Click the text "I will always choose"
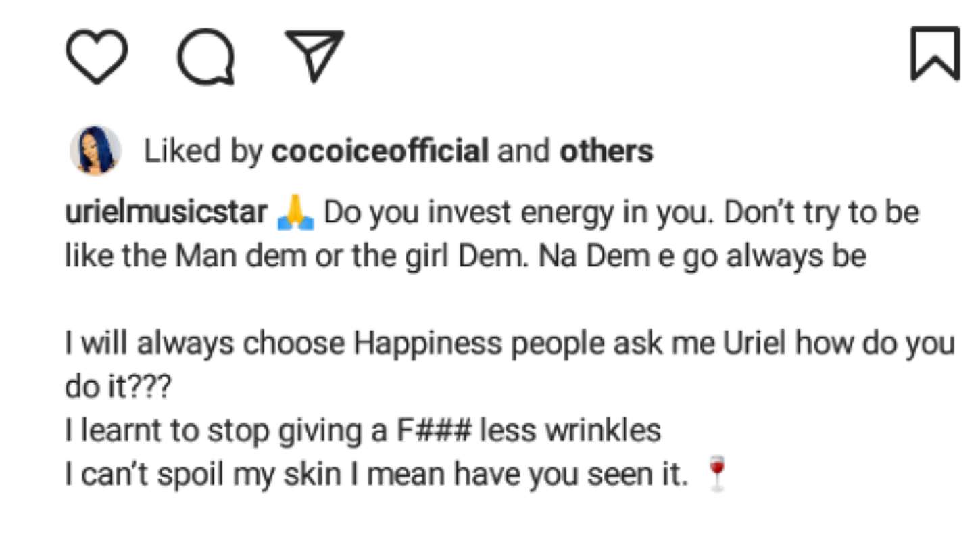The image size is (980, 541). [x=206, y=344]
